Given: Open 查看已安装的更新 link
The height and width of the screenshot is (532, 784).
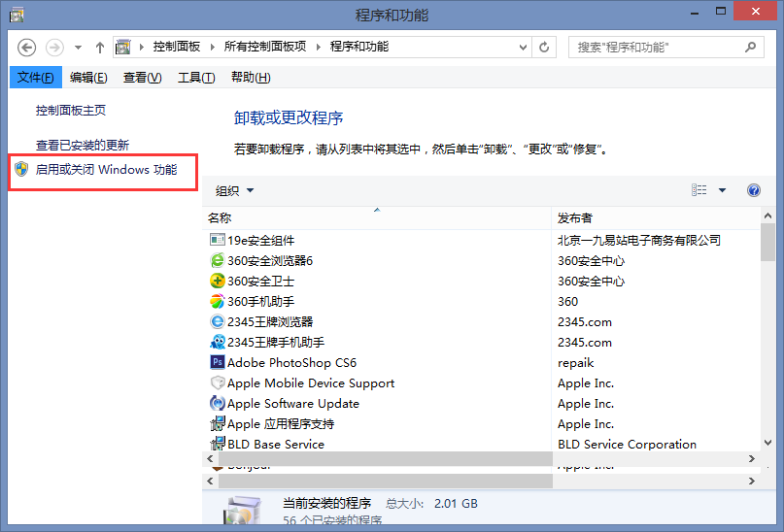Looking at the screenshot, I should tap(83, 146).
